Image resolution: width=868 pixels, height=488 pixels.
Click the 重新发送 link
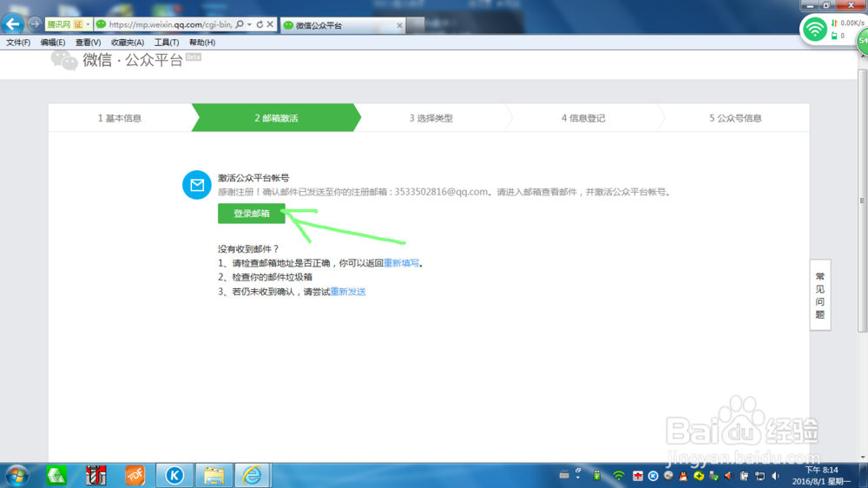tap(348, 292)
